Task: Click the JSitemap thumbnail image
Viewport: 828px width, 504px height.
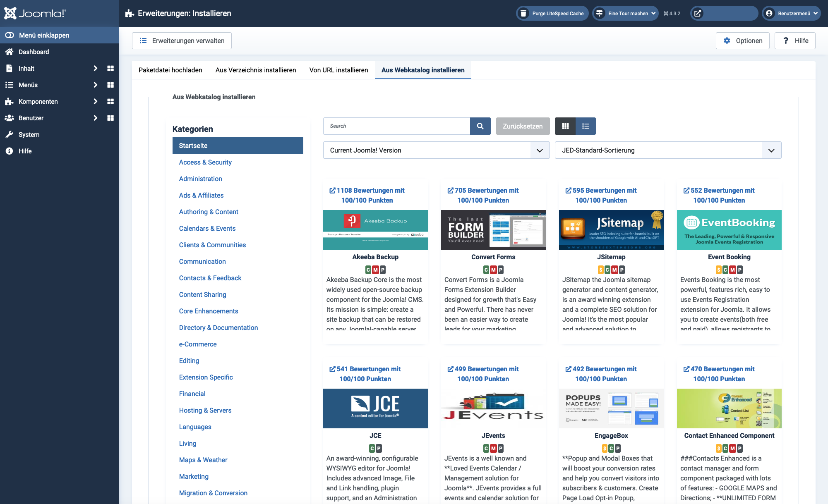Action: coord(611,230)
